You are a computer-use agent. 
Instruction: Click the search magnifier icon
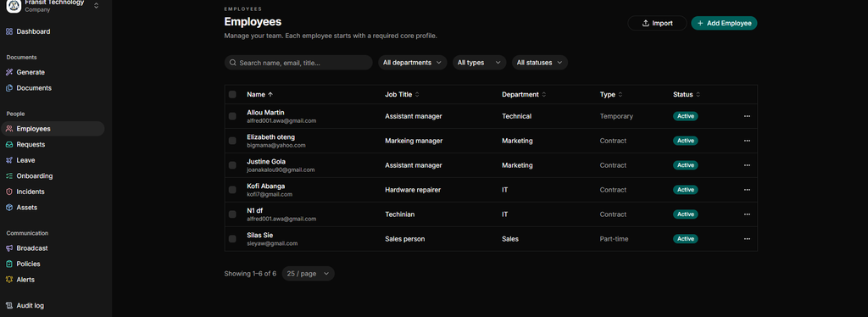pyautogui.click(x=233, y=63)
